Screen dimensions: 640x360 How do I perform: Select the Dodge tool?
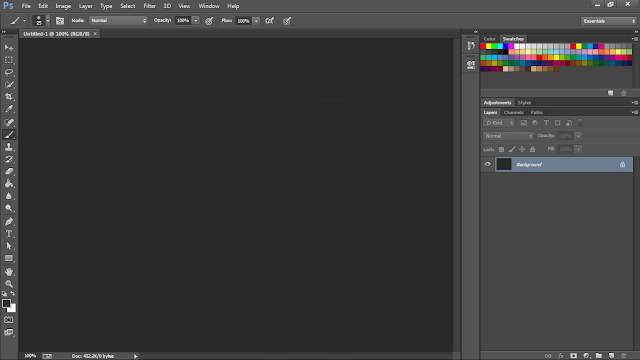coord(9,208)
